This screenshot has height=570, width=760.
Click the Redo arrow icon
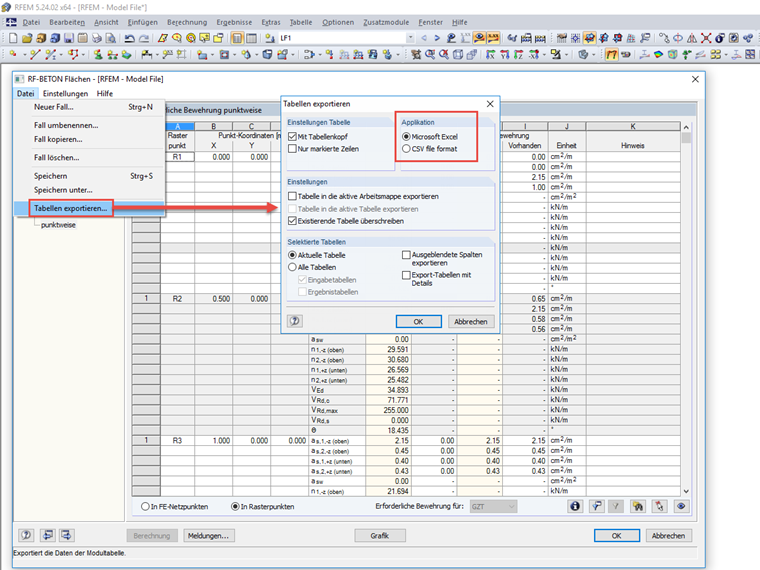coord(144,38)
